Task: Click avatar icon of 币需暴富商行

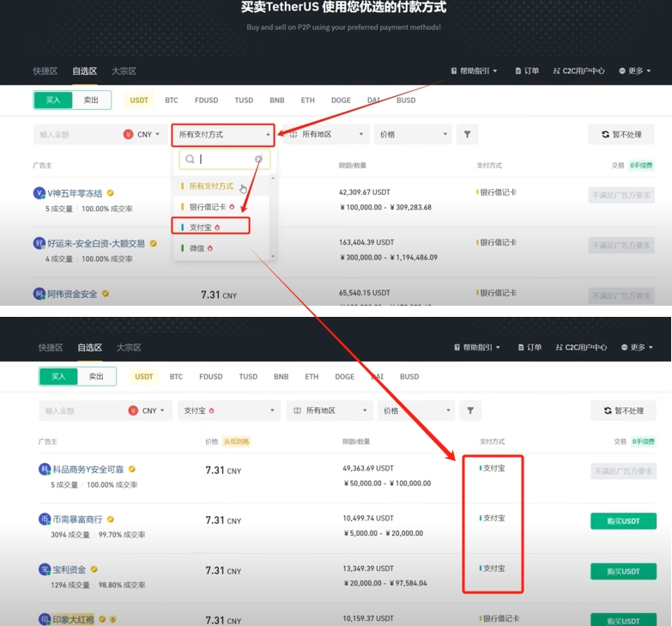Action: coord(45,520)
